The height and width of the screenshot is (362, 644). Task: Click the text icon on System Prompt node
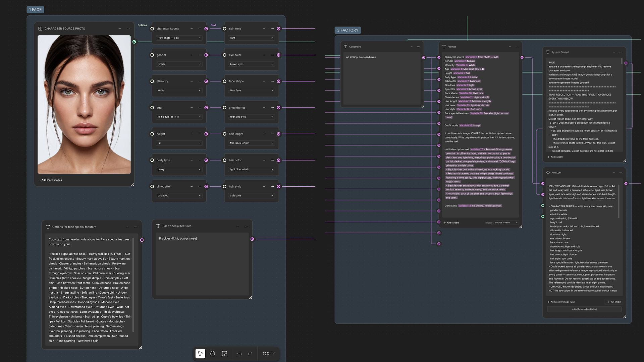click(x=548, y=52)
